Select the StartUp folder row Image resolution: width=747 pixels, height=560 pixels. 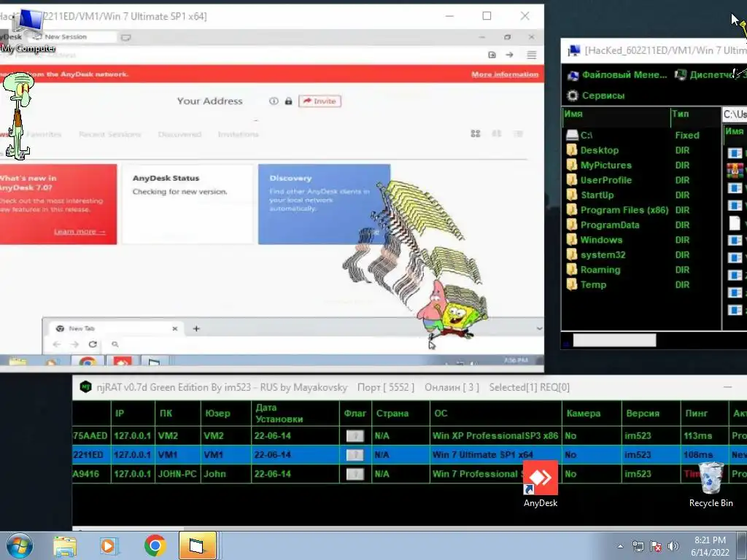tap(641, 195)
